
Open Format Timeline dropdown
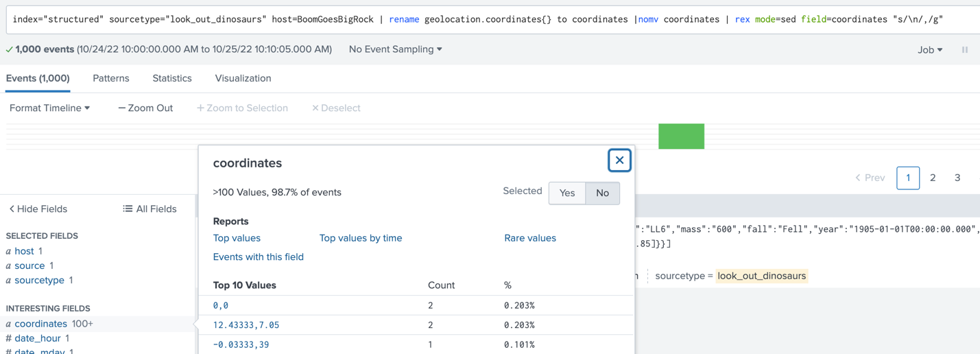point(49,108)
